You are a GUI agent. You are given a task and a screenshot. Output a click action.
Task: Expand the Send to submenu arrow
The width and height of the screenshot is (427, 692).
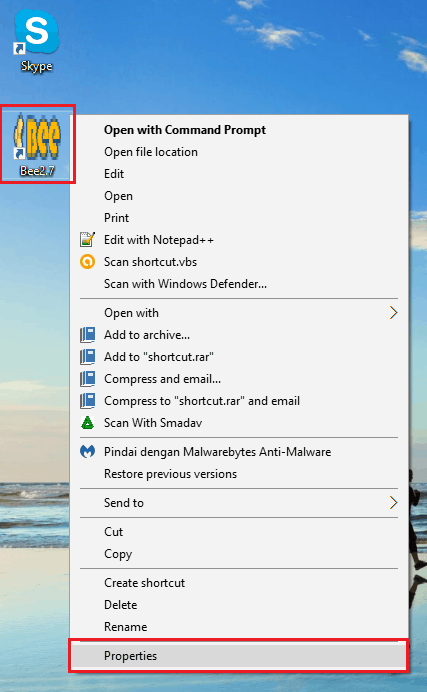(x=393, y=503)
